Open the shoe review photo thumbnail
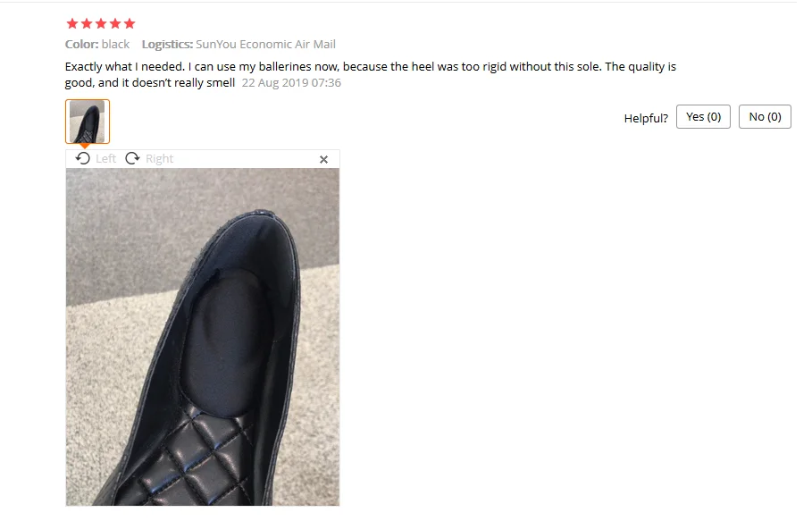Viewport: 812px width, 521px height. point(88,122)
